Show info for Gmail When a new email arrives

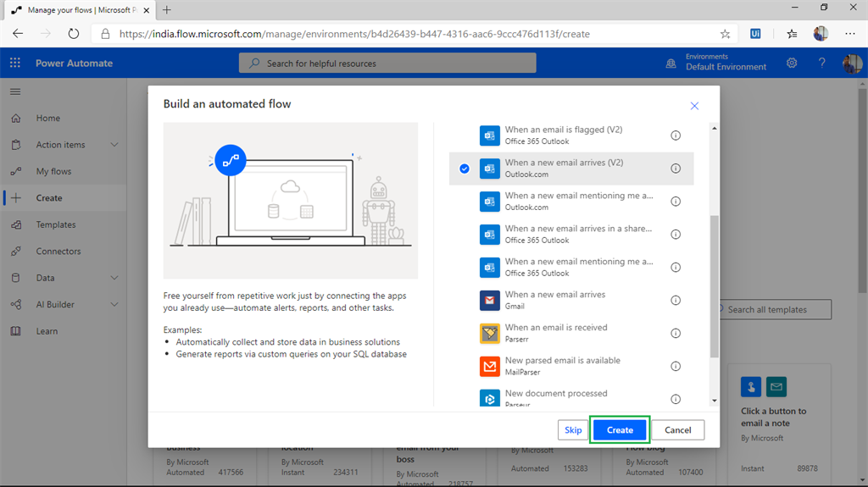pyautogui.click(x=676, y=300)
